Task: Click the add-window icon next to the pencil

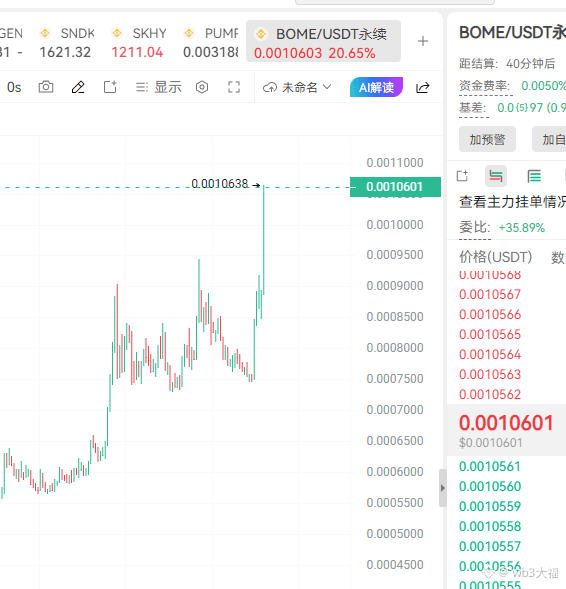Action: [110, 87]
